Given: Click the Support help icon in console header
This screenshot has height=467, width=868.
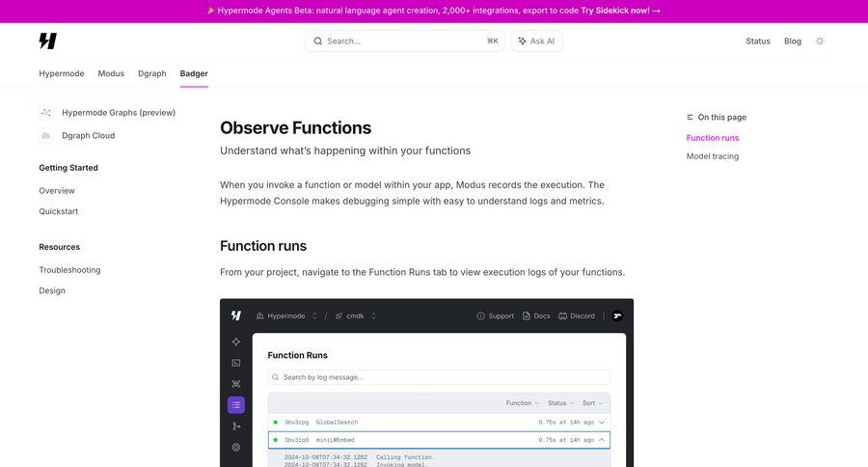Looking at the screenshot, I should point(480,316).
